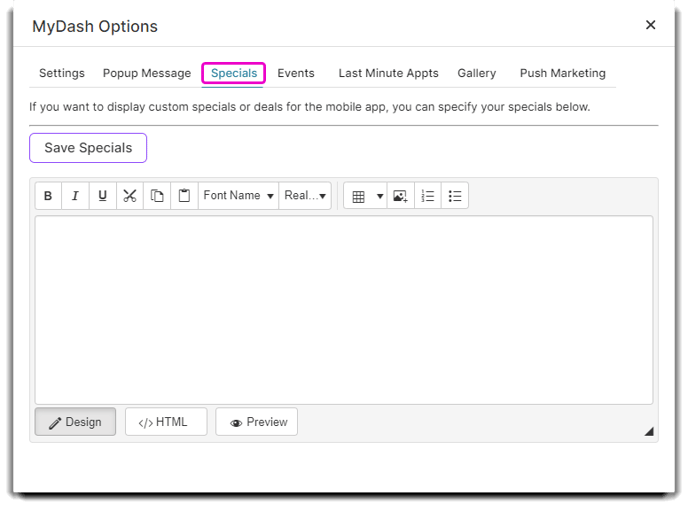Open the Push Marketing tab
This screenshot has width=688, height=519.
563,73
